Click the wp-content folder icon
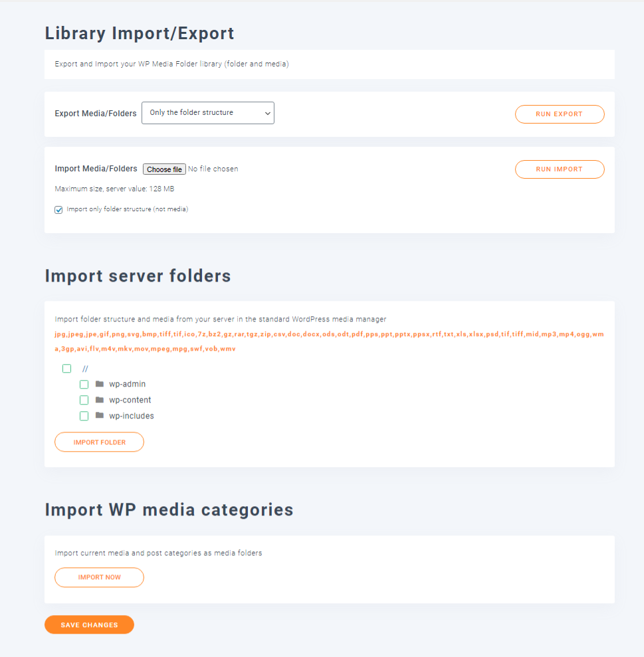 (100, 400)
